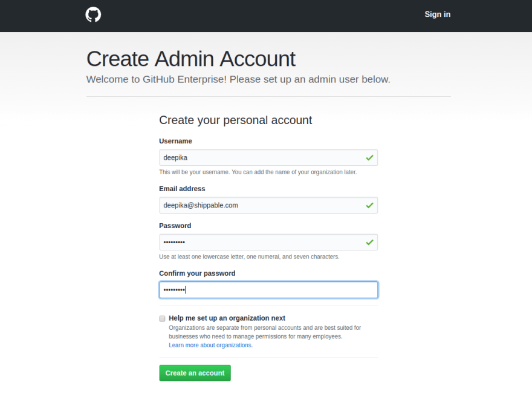Image resolution: width=532 pixels, height=409 pixels.
Task: Focus the Username input field
Action: click(268, 157)
